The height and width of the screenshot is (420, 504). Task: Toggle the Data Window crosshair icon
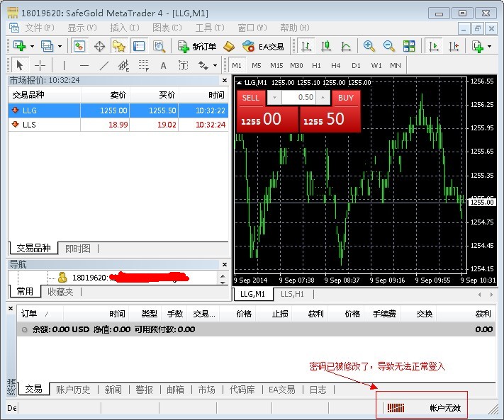[99, 46]
